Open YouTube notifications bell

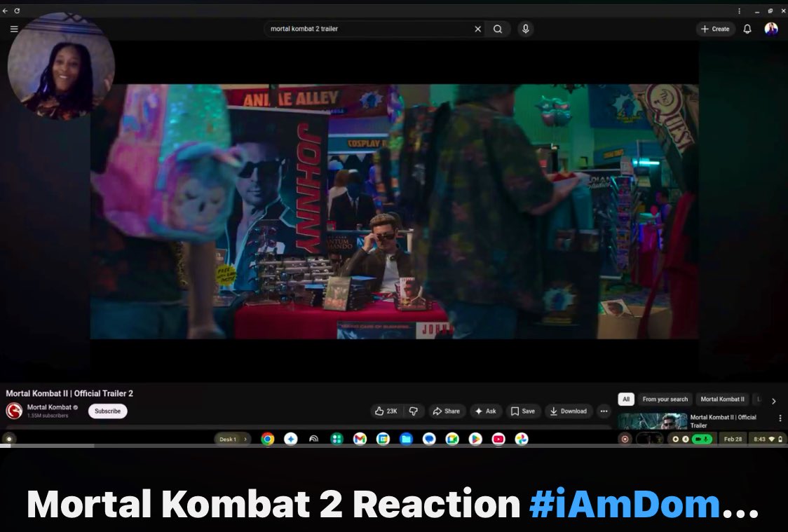747,29
